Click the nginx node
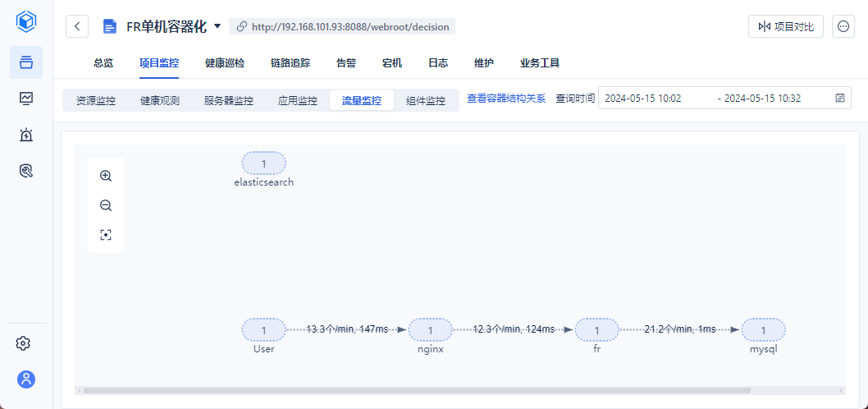Image resolution: width=868 pixels, height=409 pixels. point(430,330)
